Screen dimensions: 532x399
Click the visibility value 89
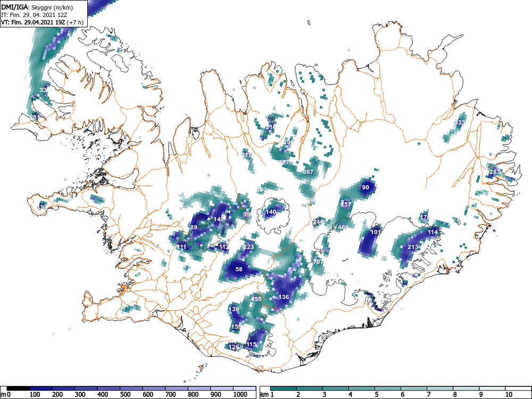194,227
